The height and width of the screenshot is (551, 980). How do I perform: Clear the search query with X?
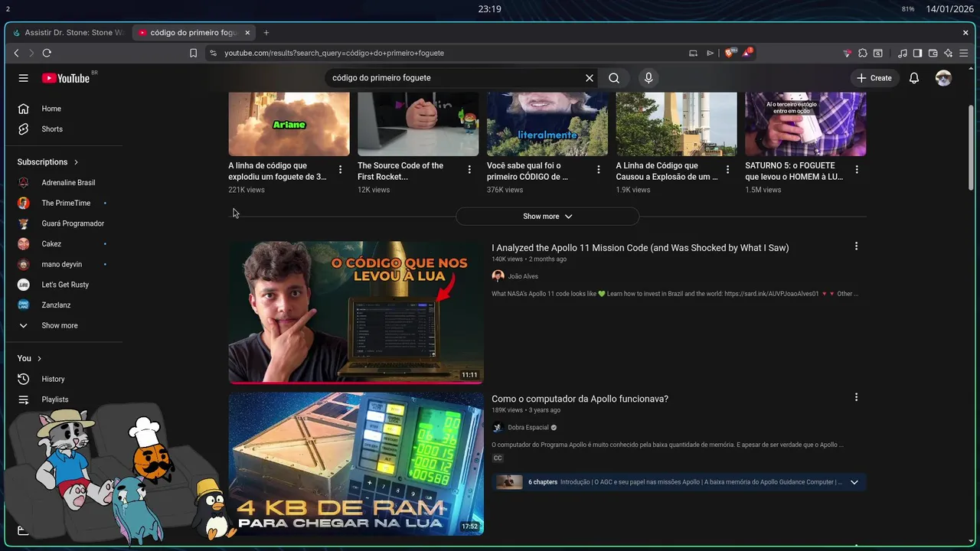(x=590, y=78)
